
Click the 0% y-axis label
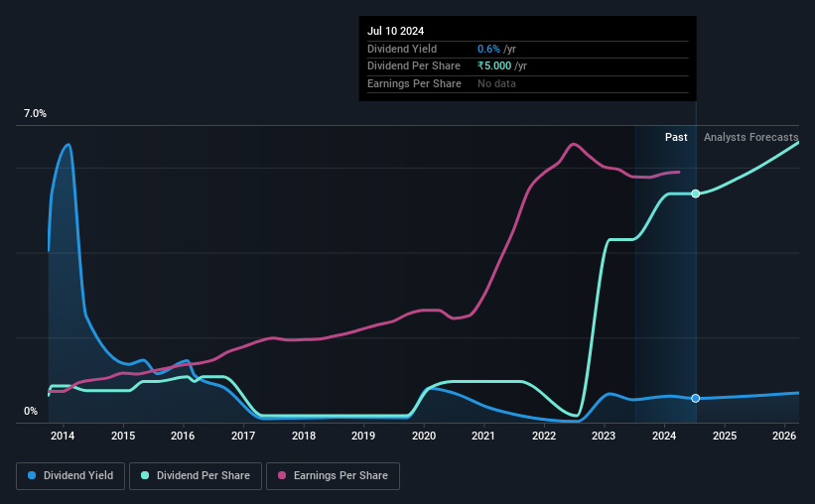[31, 411]
